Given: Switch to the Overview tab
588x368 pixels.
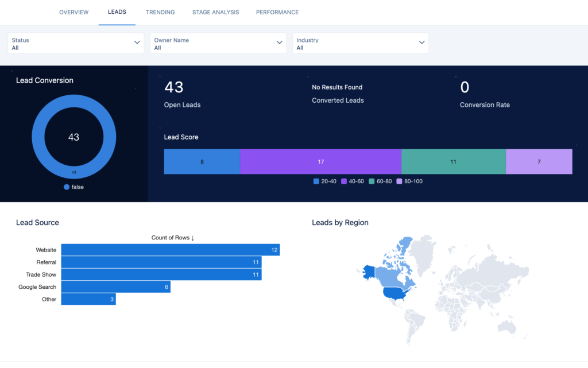Looking at the screenshot, I should point(73,12).
